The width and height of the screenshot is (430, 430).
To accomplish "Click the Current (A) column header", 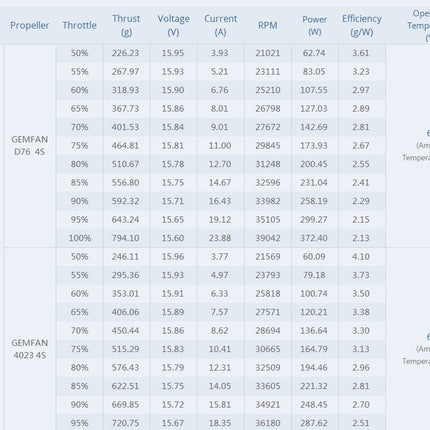I will pyautogui.click(x=221, y=25).
